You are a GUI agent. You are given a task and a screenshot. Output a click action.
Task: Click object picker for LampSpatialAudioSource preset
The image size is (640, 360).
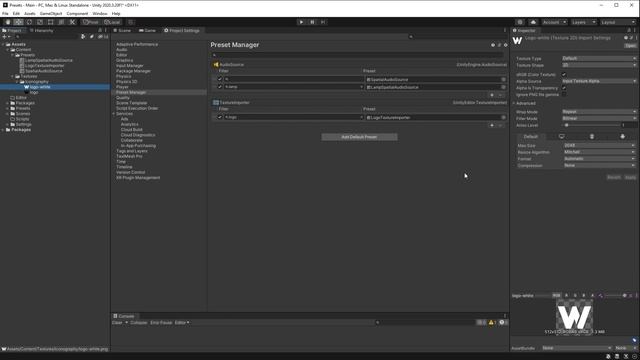pyautogui.click(x=503, y=87)
